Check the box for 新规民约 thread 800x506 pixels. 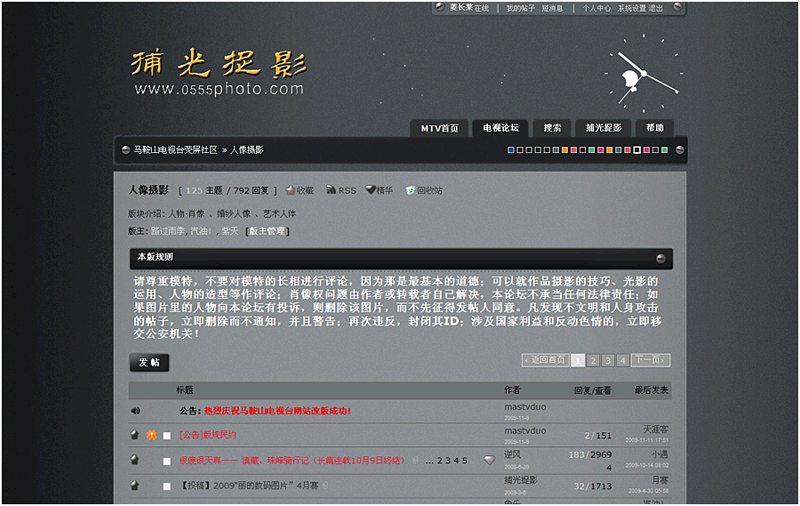point(167,436)
